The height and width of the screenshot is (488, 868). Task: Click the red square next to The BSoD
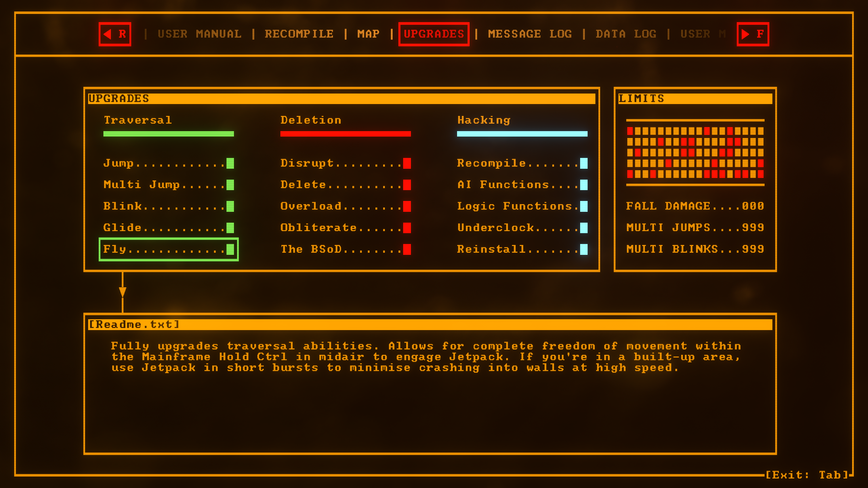[x=407, y=249]
